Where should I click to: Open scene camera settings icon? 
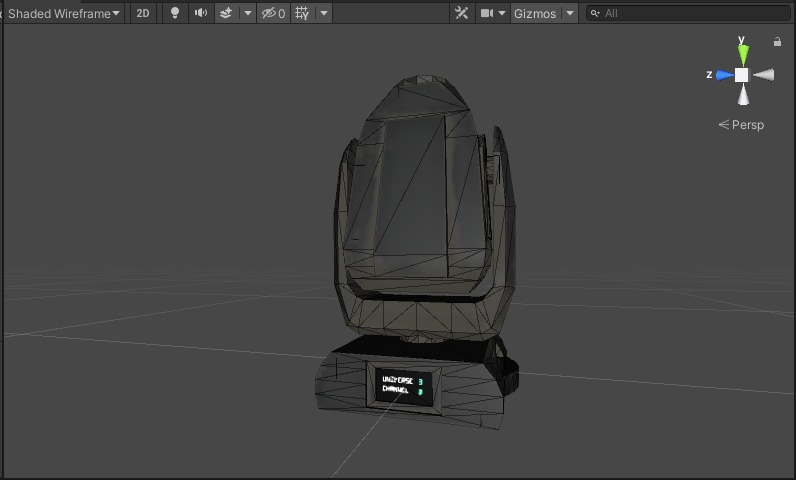click(487, 14)
